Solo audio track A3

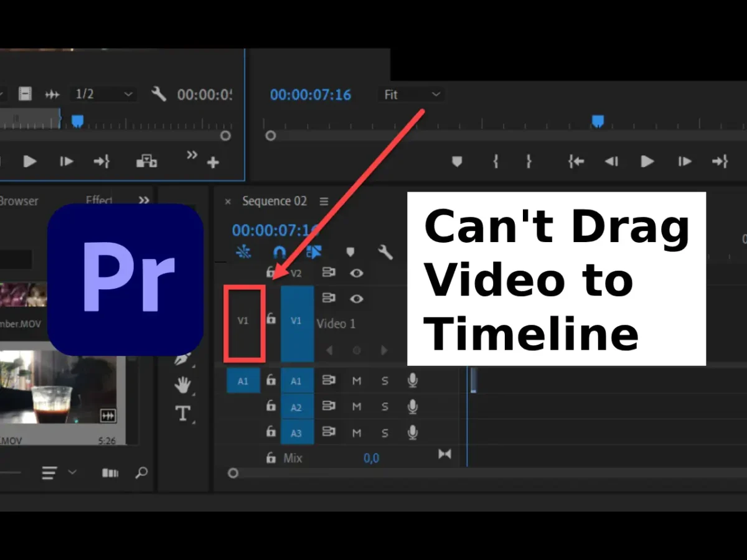(x=385, y=432)
